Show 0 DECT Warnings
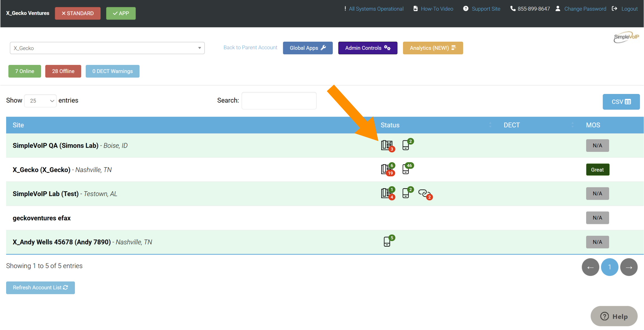The image size is (644, 330). (x=112, y=71)
